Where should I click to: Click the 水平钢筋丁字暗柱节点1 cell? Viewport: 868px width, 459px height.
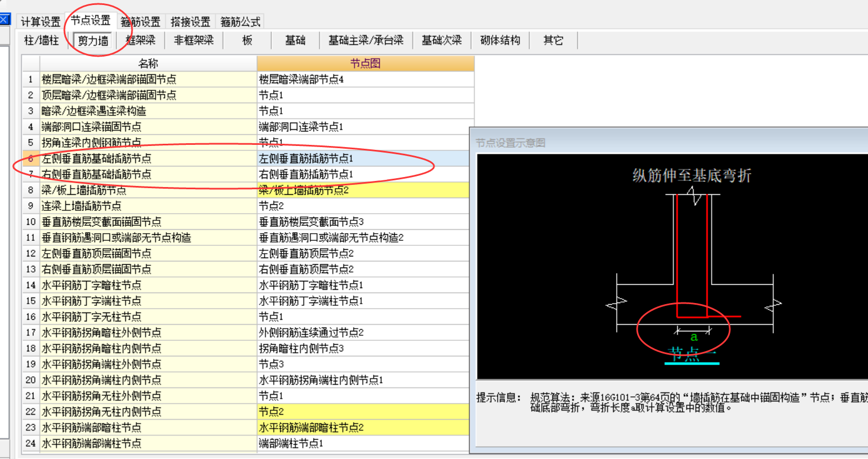pos(363,285)
